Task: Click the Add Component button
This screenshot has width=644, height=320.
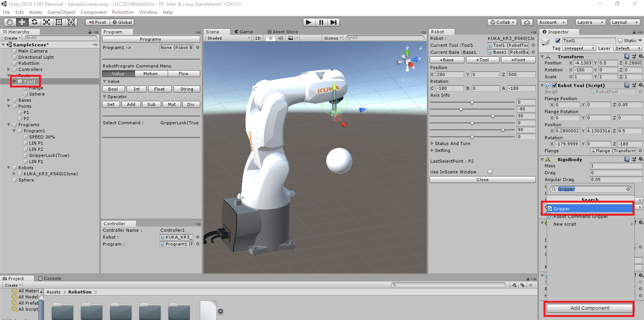Action: pyautogui.click(x=590, y=308)
